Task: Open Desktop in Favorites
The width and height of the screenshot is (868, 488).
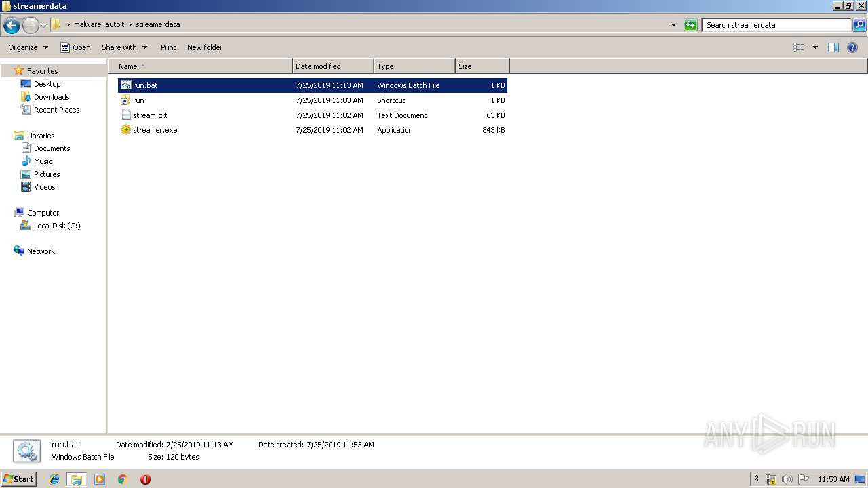Action: coord(47,84)
